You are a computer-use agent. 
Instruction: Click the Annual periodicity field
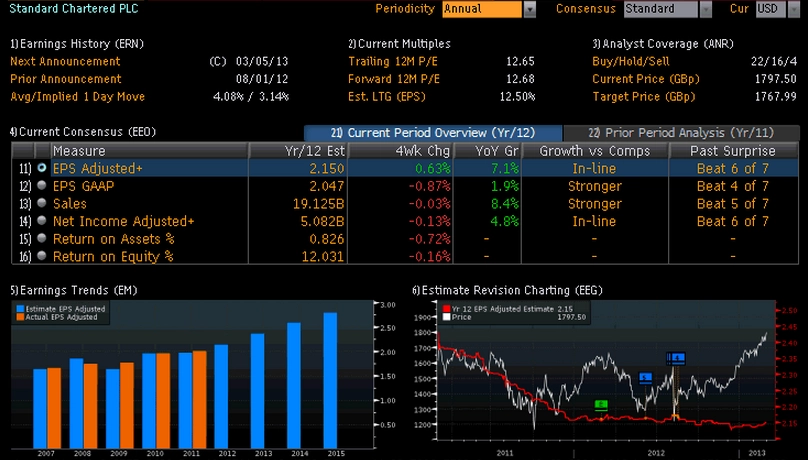(482, 9)
